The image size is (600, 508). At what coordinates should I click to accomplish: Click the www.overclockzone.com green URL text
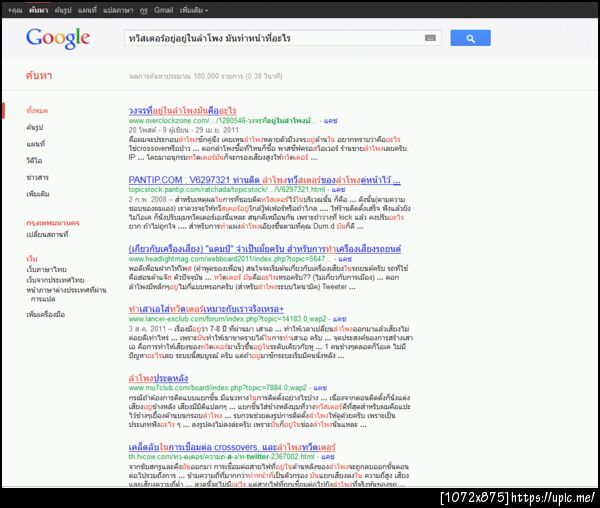[223, 120]
